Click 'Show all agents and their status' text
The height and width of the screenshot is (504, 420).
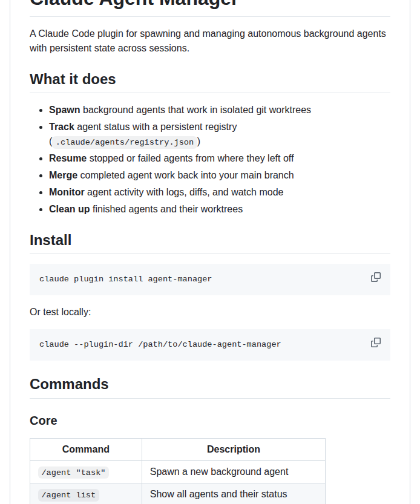coord(218,494)
